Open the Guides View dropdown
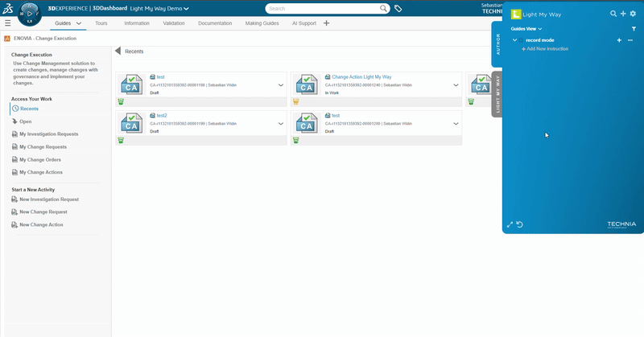The image size is (644, 337). 526,29
